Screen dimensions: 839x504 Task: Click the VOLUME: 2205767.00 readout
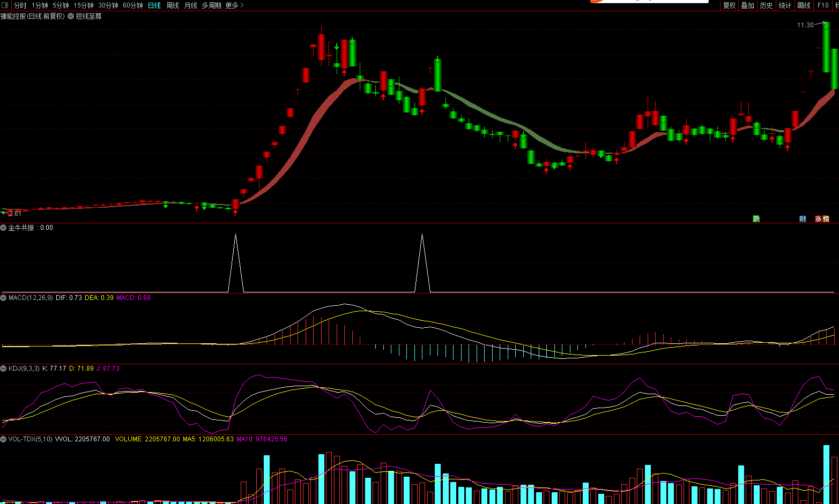(147, 439)
